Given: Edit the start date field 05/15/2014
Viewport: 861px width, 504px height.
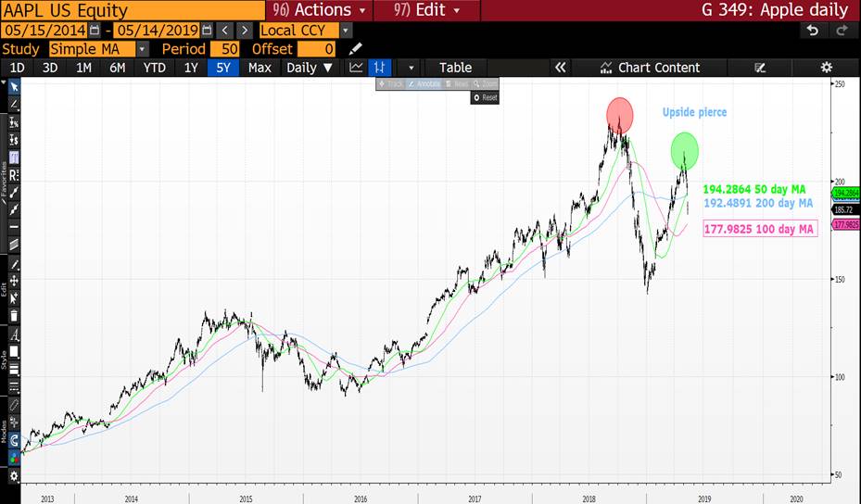Looking at the screenshot, I should (45, 31).
